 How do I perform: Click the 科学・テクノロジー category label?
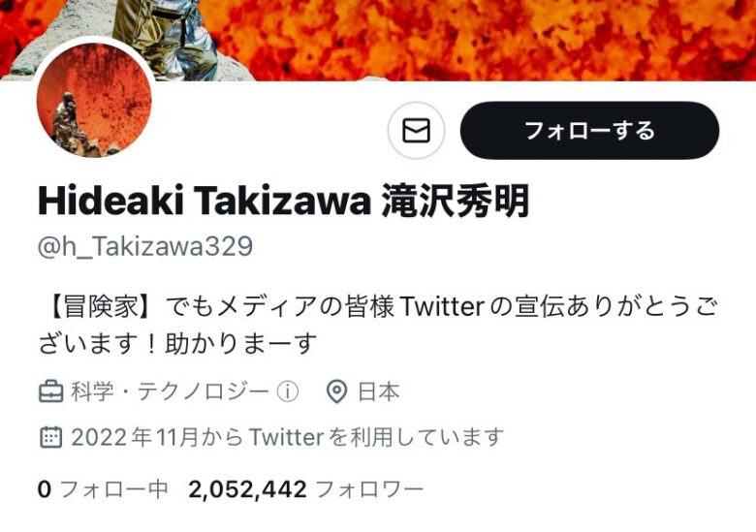pos(170,391)
